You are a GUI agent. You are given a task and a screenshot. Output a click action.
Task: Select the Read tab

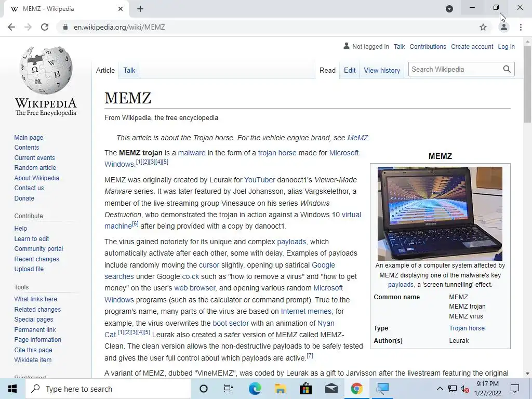pyautogui.click(x=327, y=70)
